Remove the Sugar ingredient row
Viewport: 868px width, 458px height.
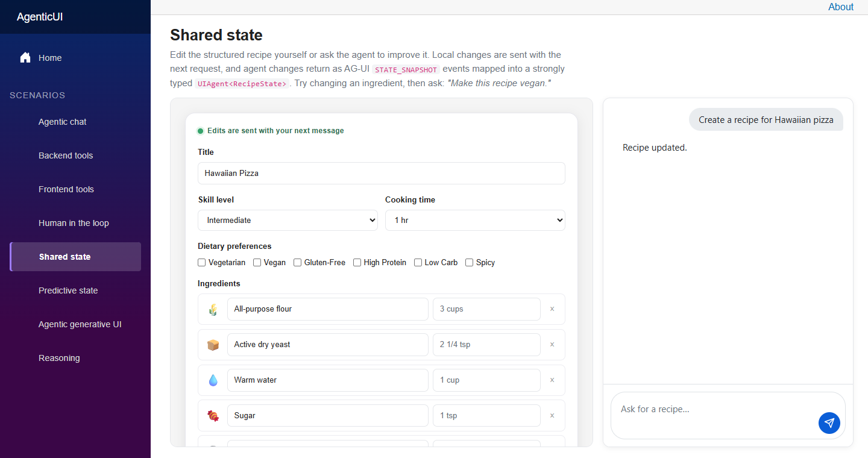pos(552,416)
